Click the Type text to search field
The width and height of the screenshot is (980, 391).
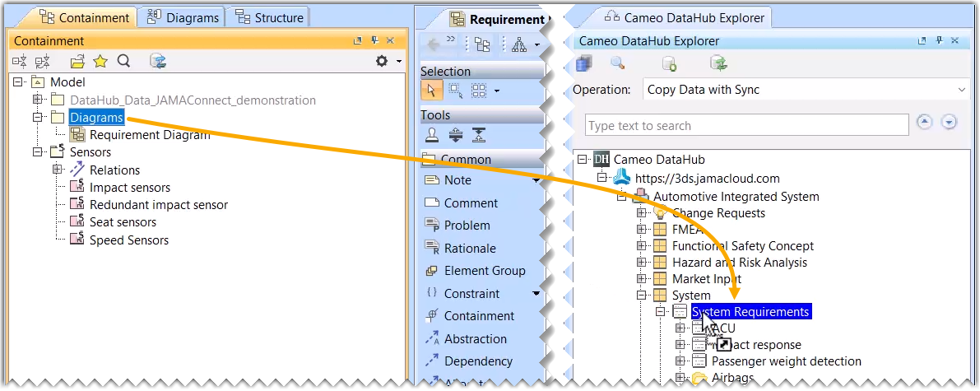[x=747, y=125]
